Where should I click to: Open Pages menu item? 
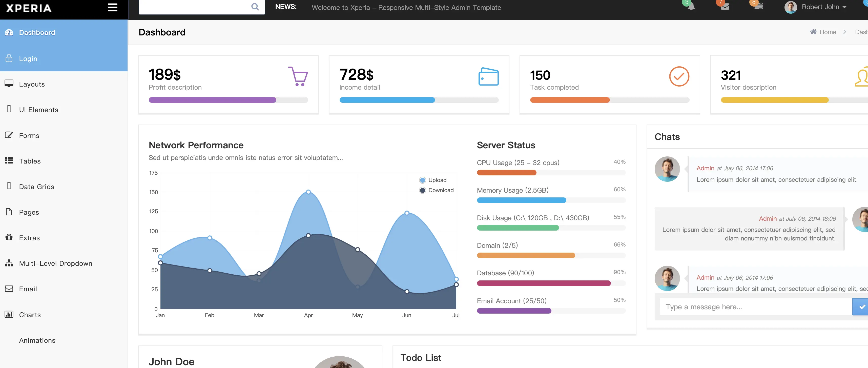(64, 212)
